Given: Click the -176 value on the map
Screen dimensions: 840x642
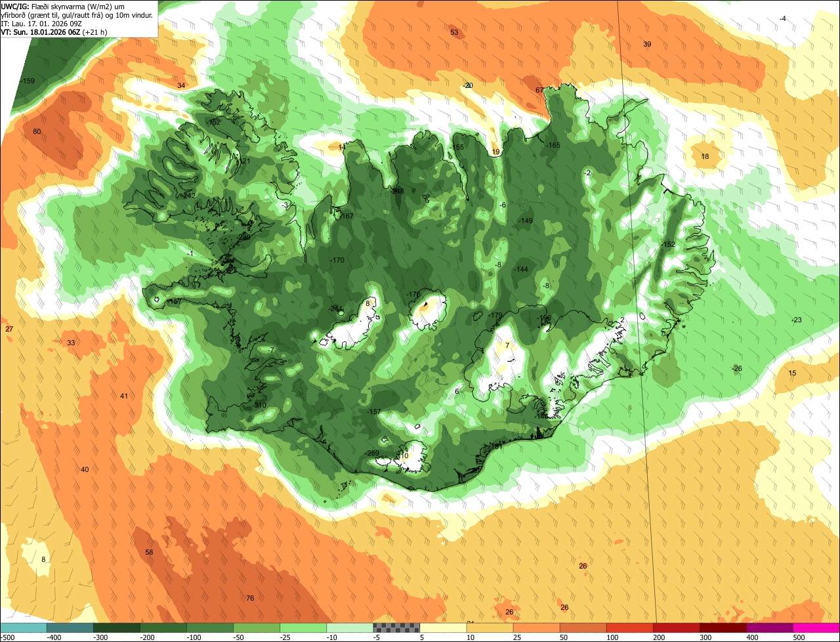Looking at the screenshot, I should pyautogui.click(x=413, y=294).
